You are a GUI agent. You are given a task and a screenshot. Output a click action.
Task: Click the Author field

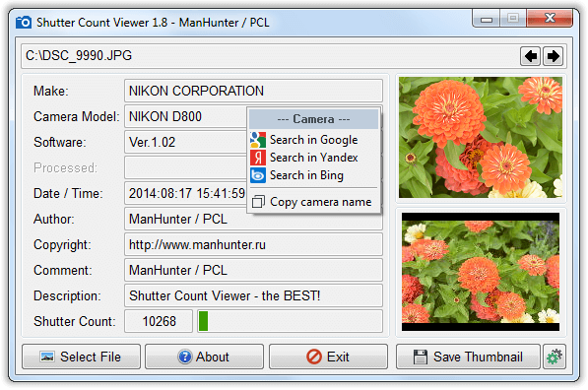click(x=253, y=219)
